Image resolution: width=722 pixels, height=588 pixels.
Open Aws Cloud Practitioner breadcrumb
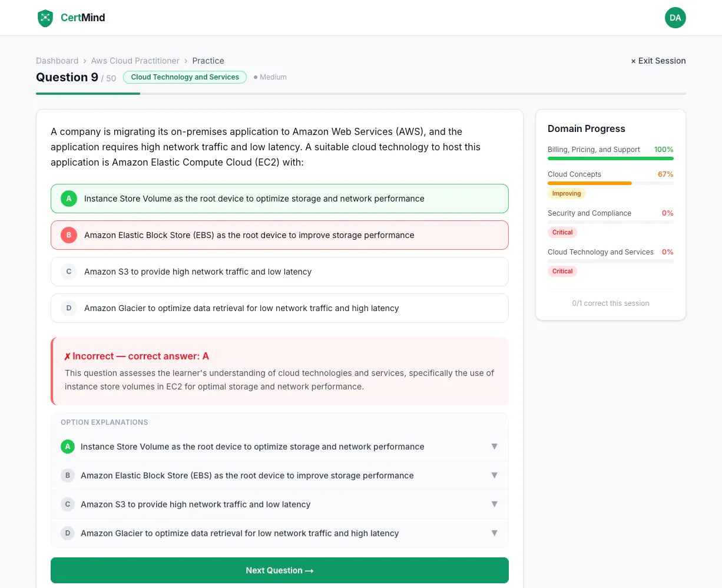point(135,61)
